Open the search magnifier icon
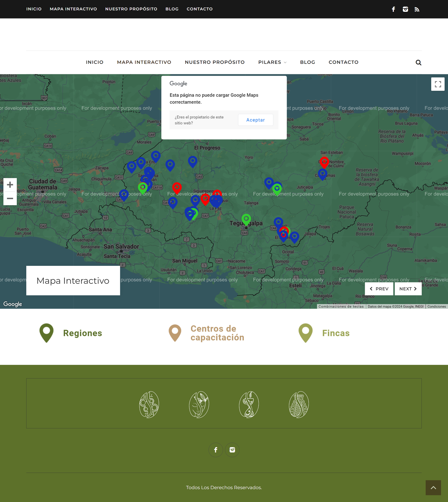Image resolution: width=448 pixels, height=502 pixels. click(418, 62)
